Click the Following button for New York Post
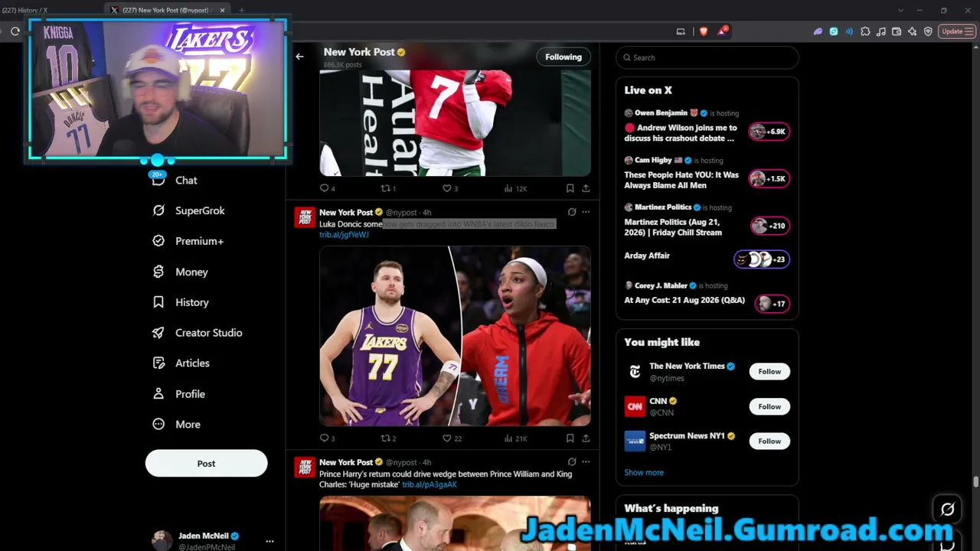Screen dimensions: 980x551 click(x=563, y=57)
